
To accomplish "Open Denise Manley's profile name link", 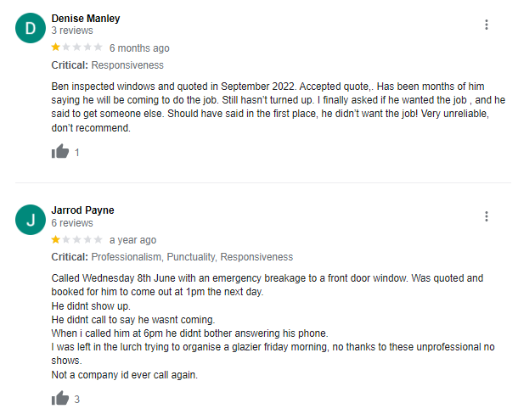I will pos(86,19).
